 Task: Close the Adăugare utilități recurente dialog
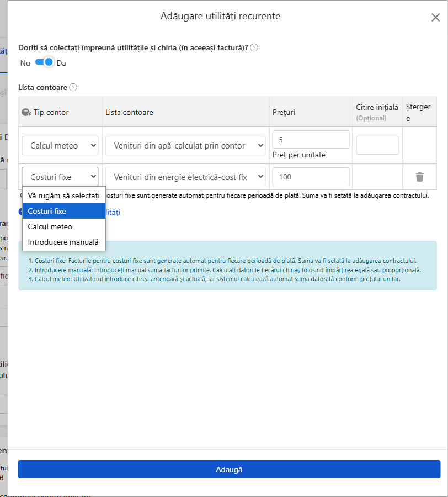pos(436,18)
